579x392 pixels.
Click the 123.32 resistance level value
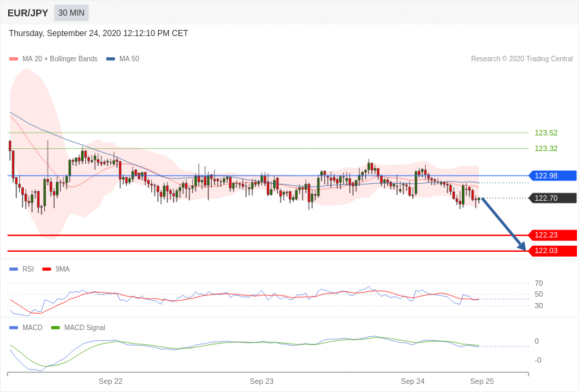546,148
